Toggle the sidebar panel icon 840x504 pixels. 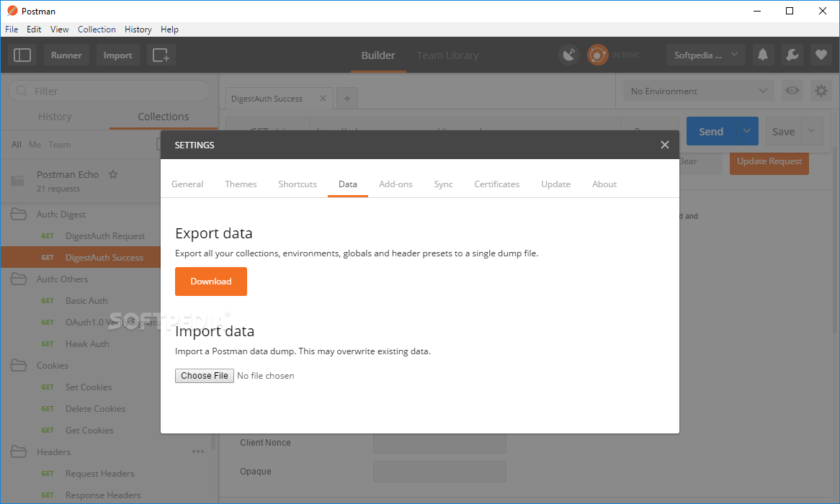(22, 55)
